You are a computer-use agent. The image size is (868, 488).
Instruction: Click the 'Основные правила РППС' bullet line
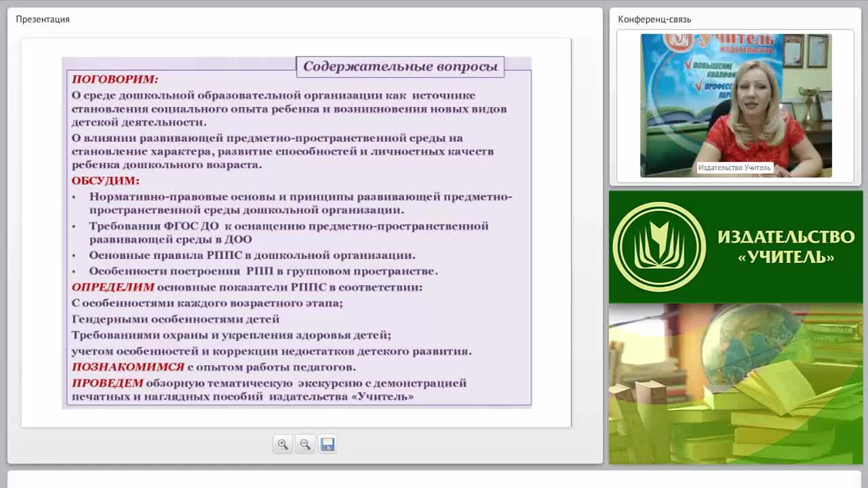pos(252,256)
